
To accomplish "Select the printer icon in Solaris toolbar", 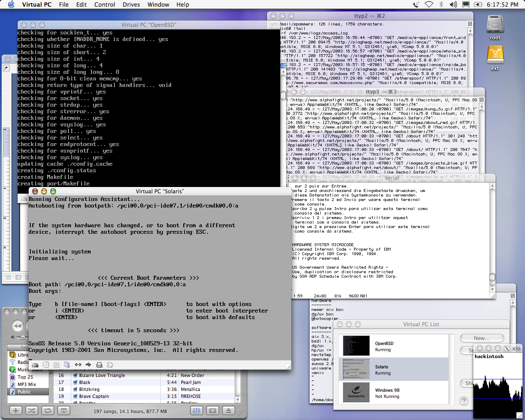I will pyautogui.click(x=100, y=365).
